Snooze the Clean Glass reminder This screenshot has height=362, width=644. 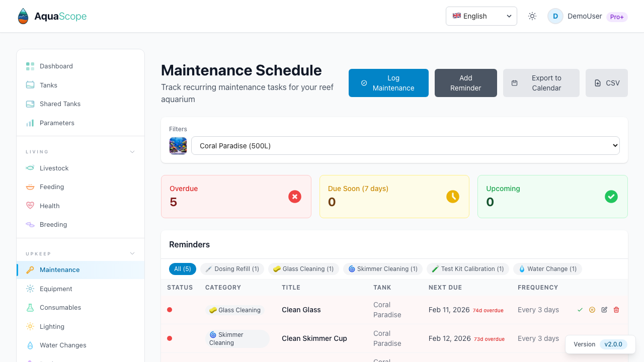click(592, 310)
